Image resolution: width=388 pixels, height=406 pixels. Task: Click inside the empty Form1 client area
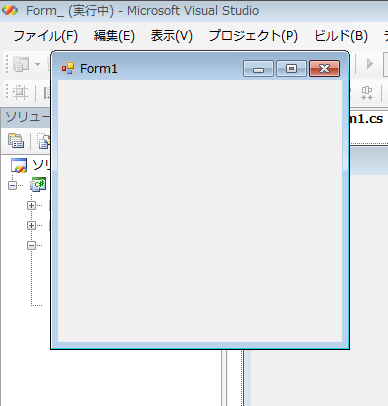coord(200,211)
